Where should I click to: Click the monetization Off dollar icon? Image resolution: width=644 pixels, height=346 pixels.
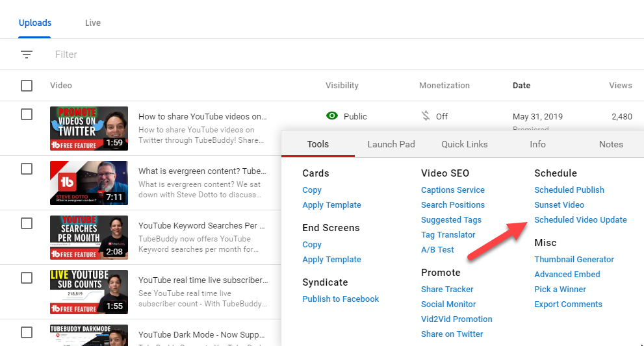tap(426, 116)
